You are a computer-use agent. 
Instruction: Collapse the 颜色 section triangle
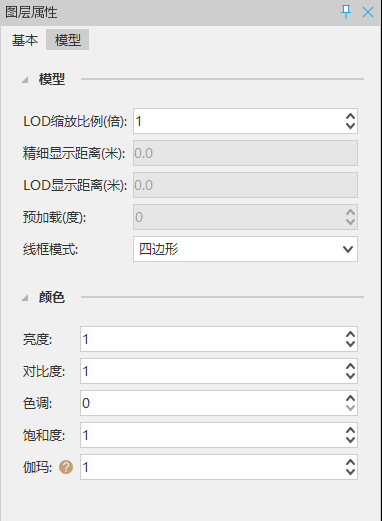coord(25,297)
